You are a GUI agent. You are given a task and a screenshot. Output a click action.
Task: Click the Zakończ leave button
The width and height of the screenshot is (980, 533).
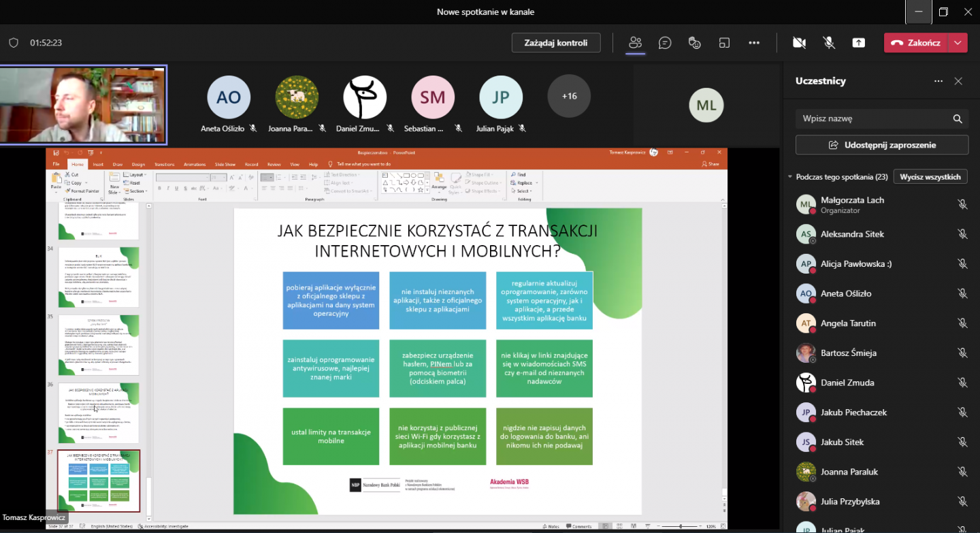point(916,42)
